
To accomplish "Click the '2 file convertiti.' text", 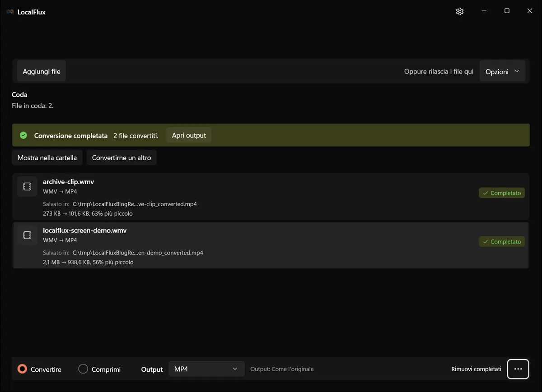I will pos(136,136).
